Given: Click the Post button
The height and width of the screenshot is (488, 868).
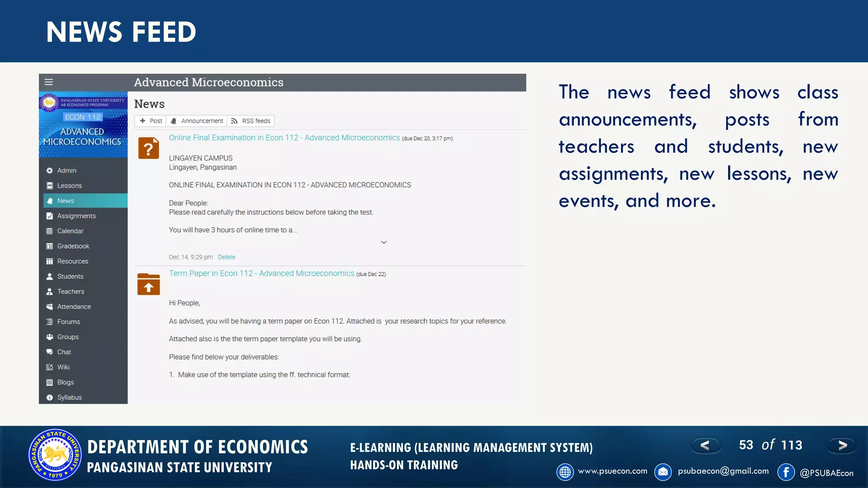Looking at the screenshot, I should [x=150, y=121].
